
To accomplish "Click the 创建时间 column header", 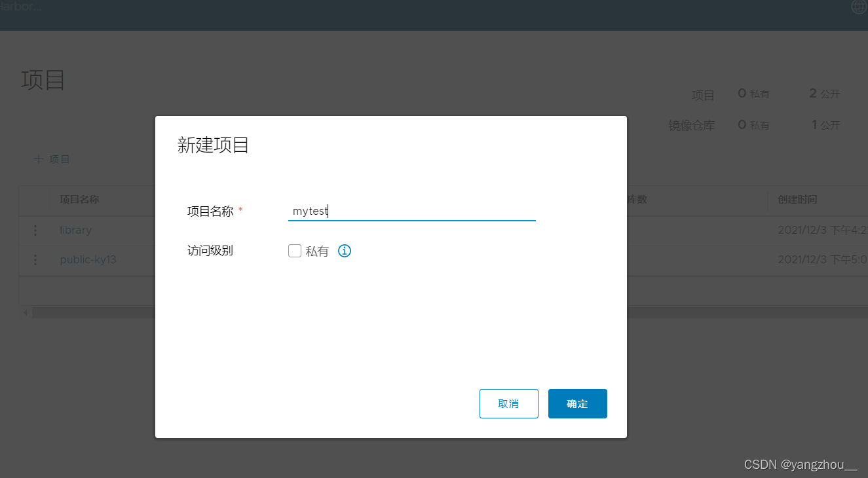I will point(797,199).
